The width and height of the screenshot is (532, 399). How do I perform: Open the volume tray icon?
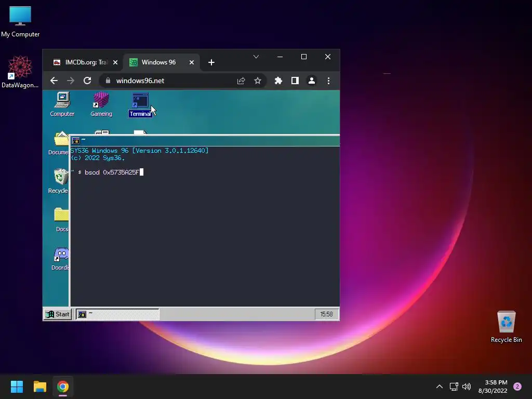[x=467, y=387]
